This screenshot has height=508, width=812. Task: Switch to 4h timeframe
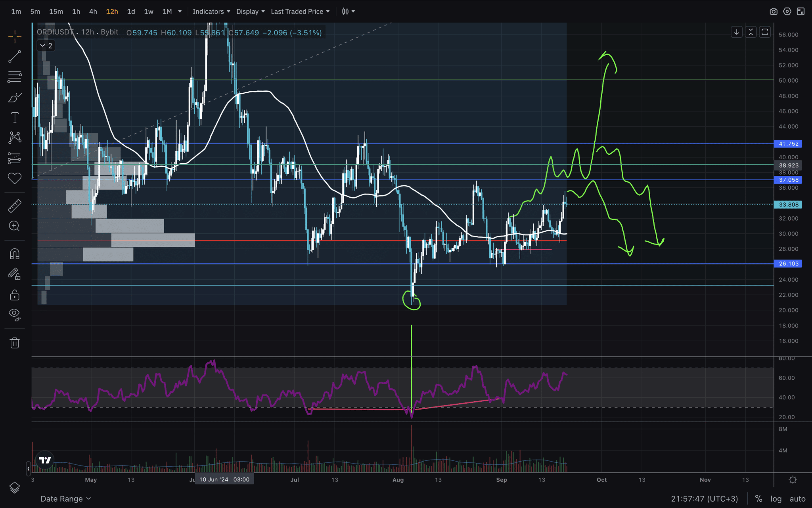coord(93,12)
